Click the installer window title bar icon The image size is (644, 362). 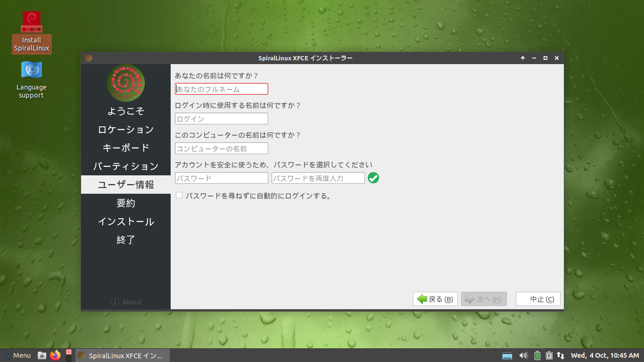[x=88, y=58]
